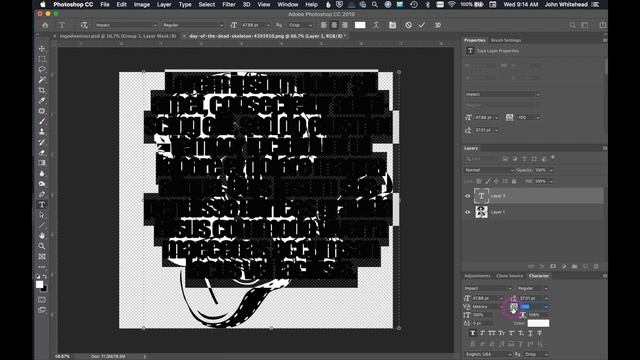Hide Layer 2 using eye icon

(468, 196)
